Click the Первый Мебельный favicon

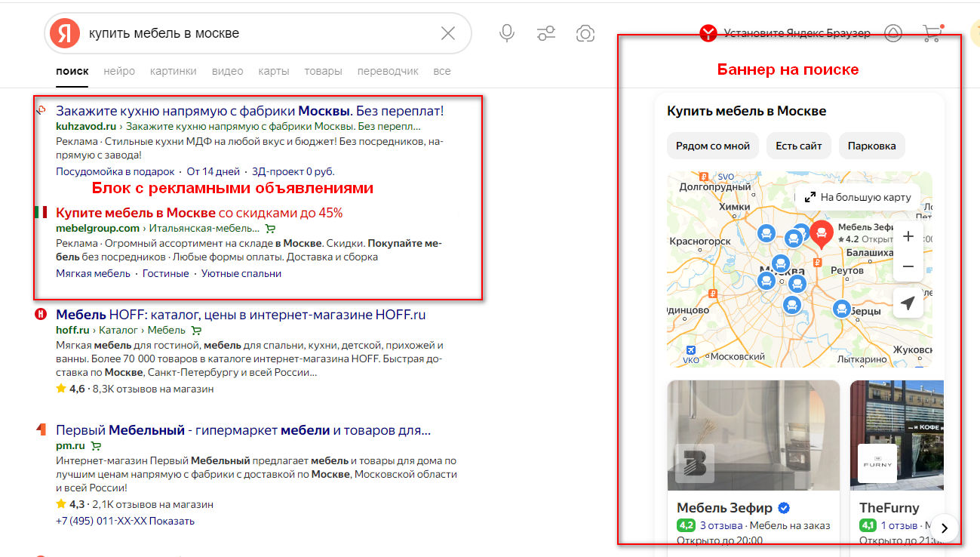41,430
